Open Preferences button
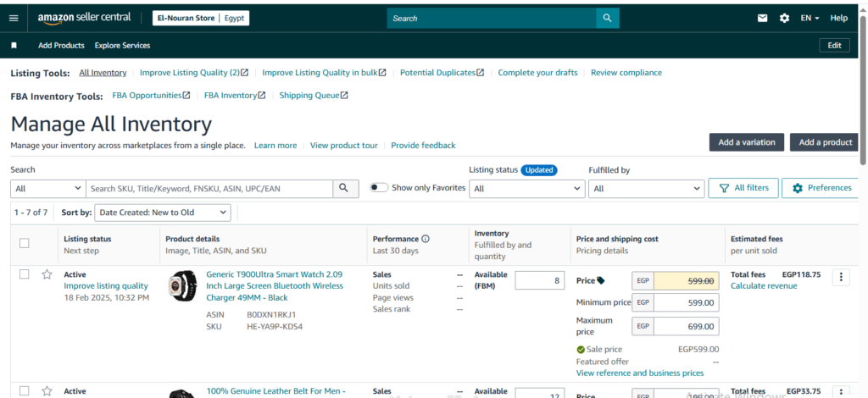Image resolution: width=868 pixels, height=398 pixels. click(x=821, y=188)
